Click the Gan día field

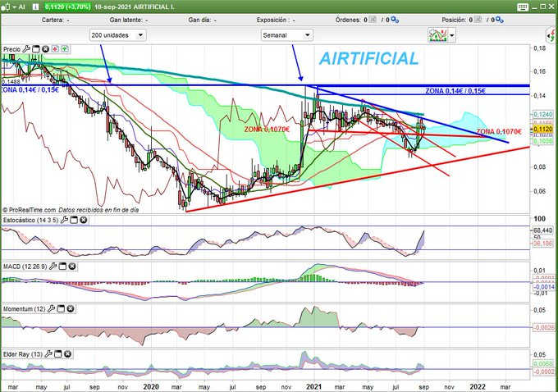[x=202, y=20]
